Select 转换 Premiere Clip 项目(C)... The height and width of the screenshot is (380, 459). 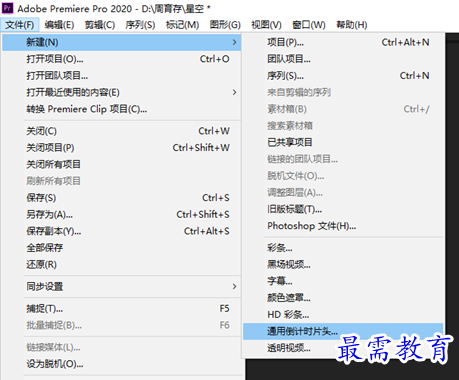point(121,109)
